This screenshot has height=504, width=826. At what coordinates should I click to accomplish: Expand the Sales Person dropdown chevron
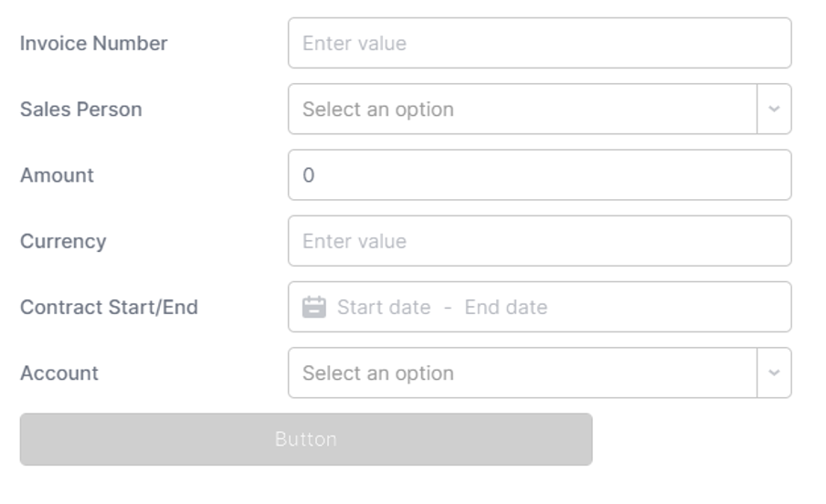coord(774,109)
